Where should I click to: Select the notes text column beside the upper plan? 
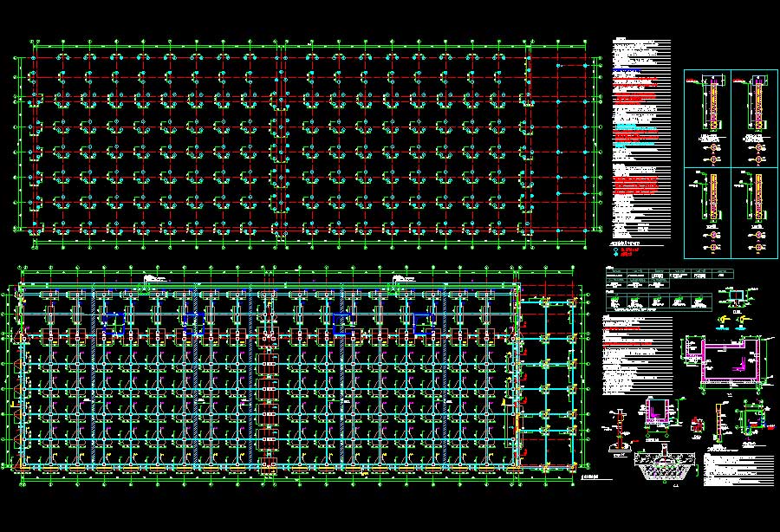click(x=641, y=139)
